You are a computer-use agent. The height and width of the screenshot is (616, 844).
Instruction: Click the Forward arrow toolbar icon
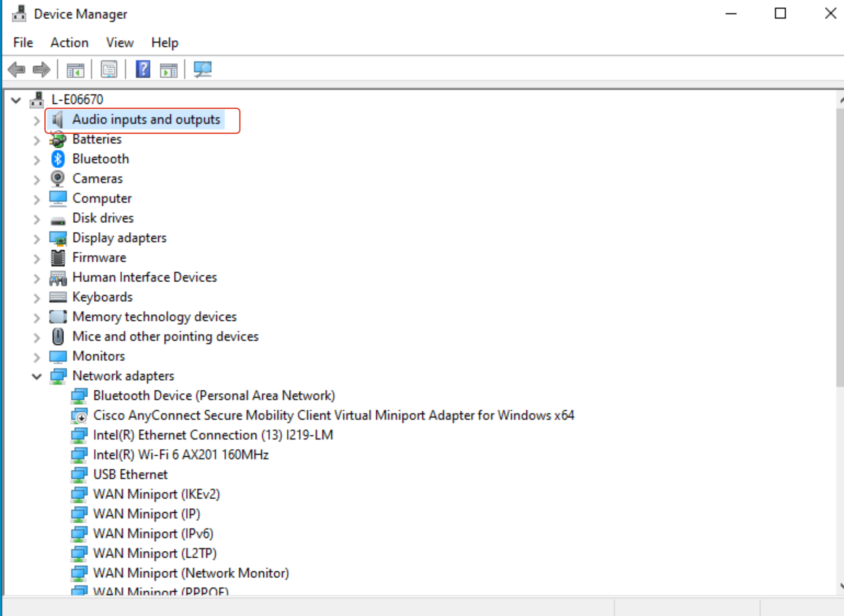point(41,69)
